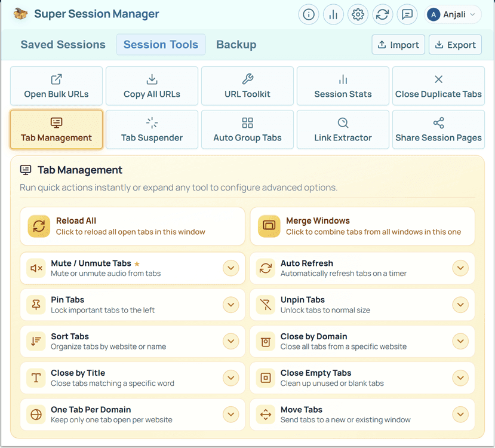
Task: Switch to Saved Sessions tab
Action: pos(63,45)
